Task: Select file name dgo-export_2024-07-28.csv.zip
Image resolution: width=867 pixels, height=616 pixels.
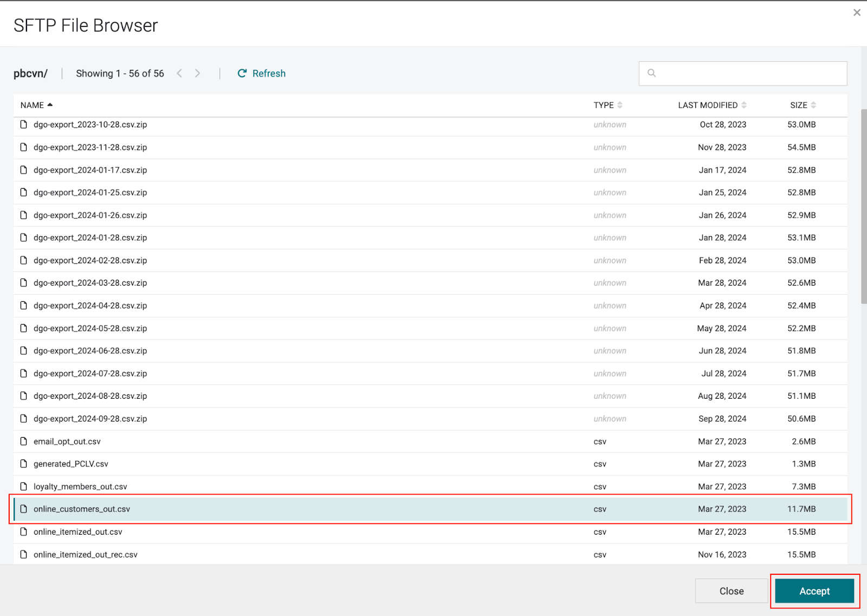Action: (90, 373)
